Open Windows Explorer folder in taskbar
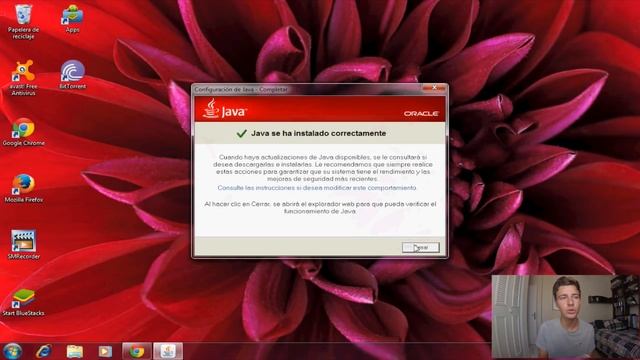 (x=75, y=351)
